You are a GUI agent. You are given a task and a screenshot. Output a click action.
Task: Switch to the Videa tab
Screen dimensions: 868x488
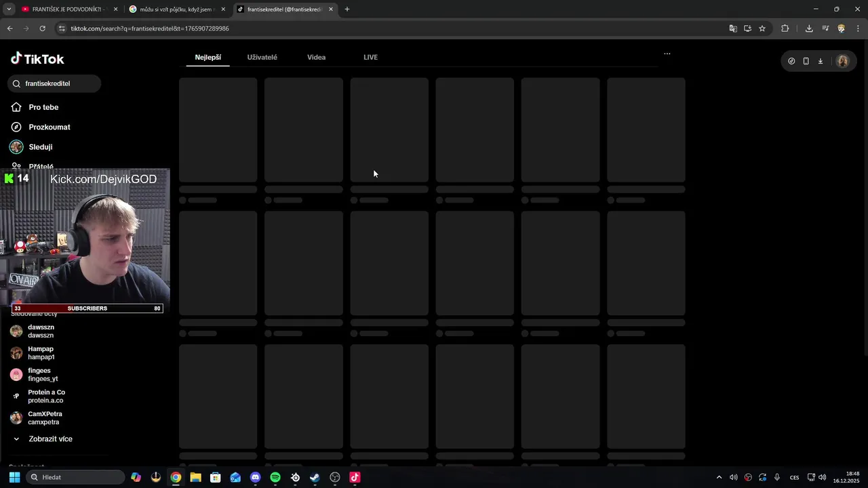[317, 58]
